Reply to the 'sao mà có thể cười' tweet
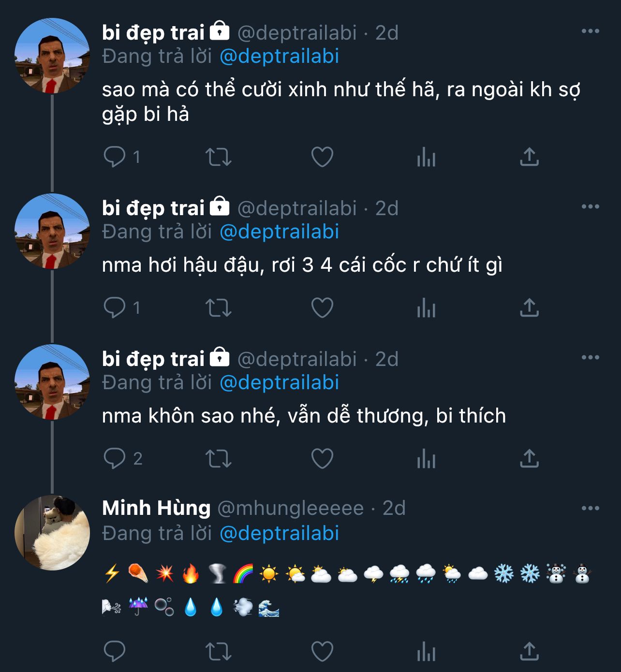 click(x=115, y=157)
